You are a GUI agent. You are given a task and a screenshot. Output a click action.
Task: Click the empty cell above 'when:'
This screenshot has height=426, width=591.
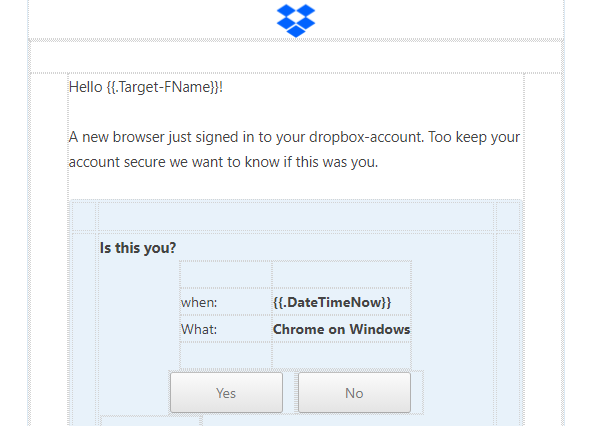(226, 275)
